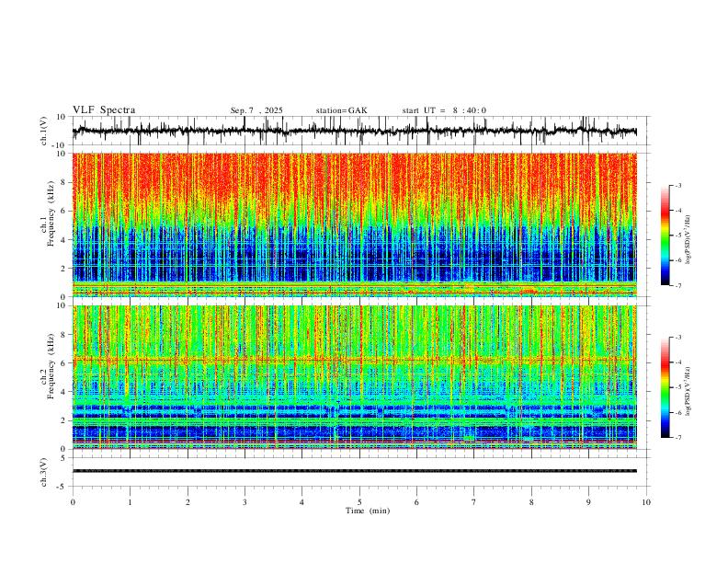Click "-3" label on ch.2 colorbar
Screen dimensions: 728x563
(x=677, y=338)
